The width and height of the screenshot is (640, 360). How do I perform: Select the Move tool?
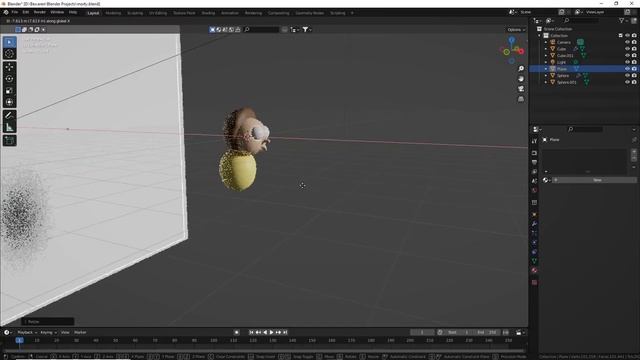(9, 67)
